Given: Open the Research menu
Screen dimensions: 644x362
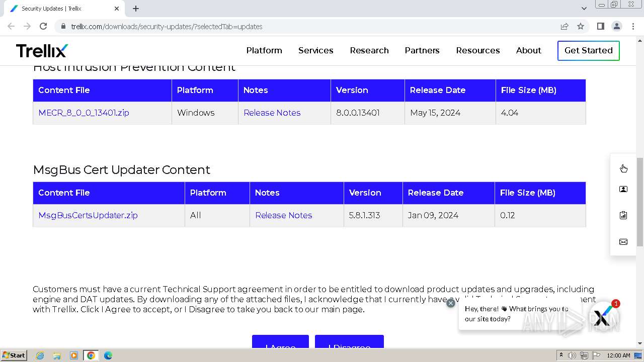Looking at the screenshot, I should [x=369, y=50].
